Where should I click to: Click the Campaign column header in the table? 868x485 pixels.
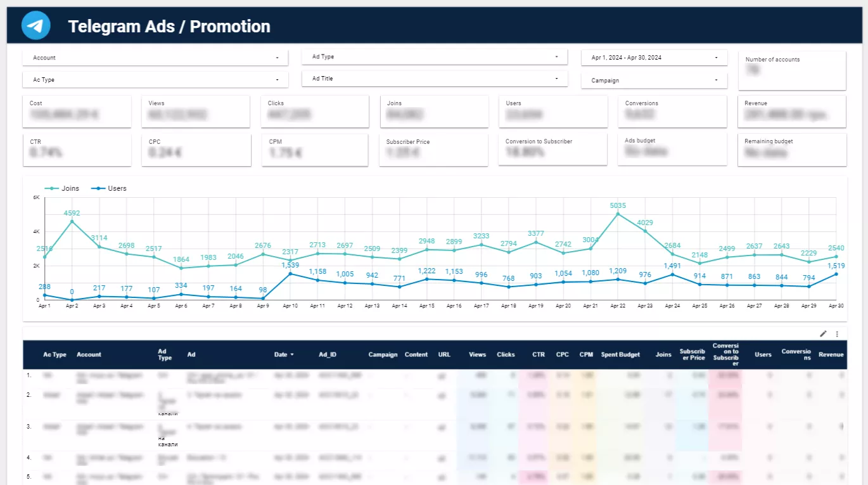pos(383,354)
